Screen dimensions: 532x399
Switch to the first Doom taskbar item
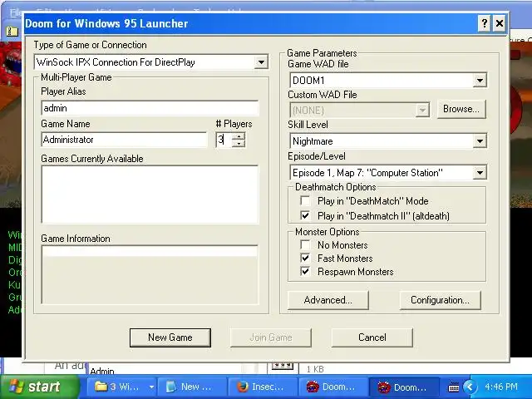(333, 387)
